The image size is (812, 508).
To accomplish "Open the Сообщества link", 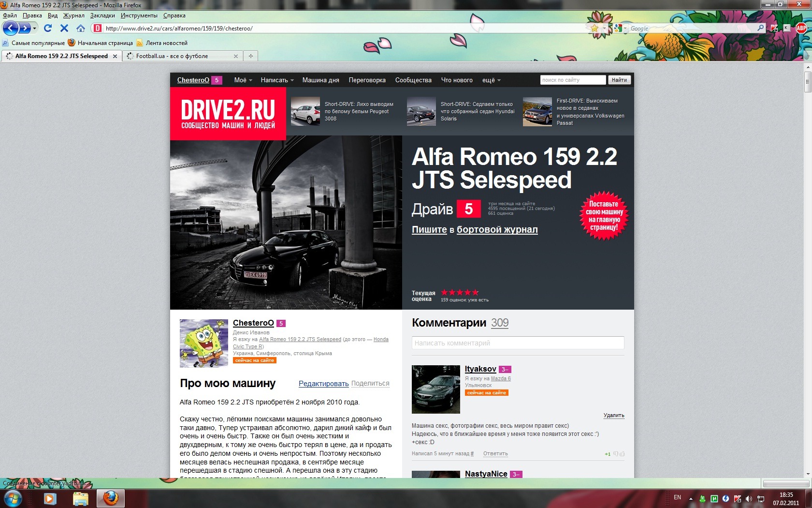I will pyautogui.click(x=413, y=80).
